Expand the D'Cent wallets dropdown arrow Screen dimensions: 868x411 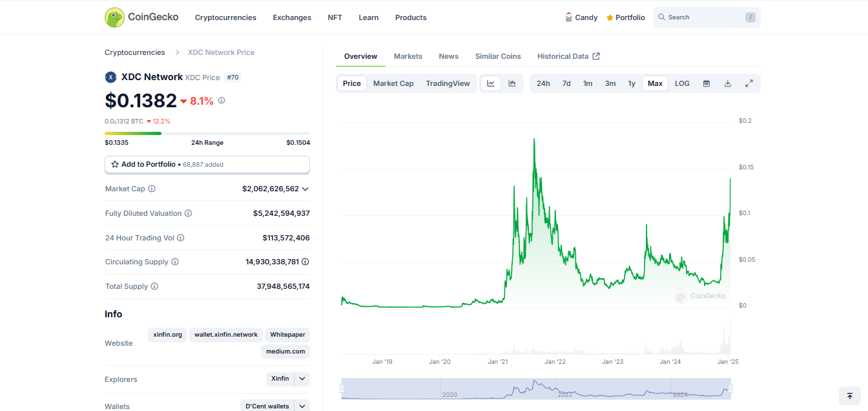coord(302,406)
